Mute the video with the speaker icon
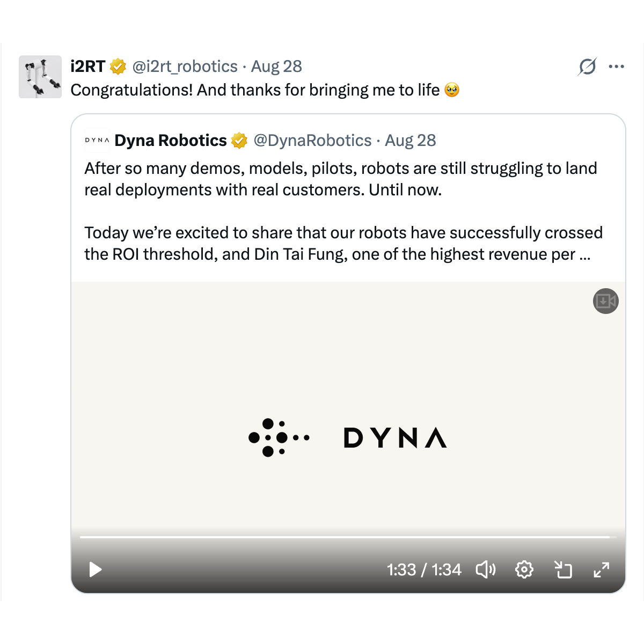 pos(486,569)
